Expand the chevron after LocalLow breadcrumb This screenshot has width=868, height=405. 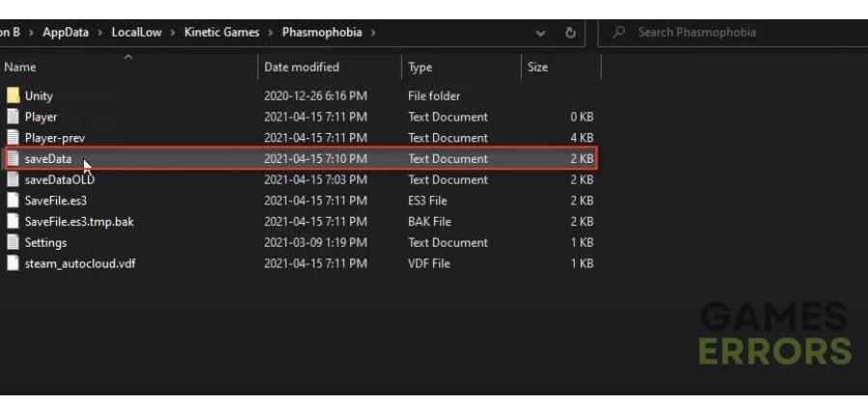173,33
